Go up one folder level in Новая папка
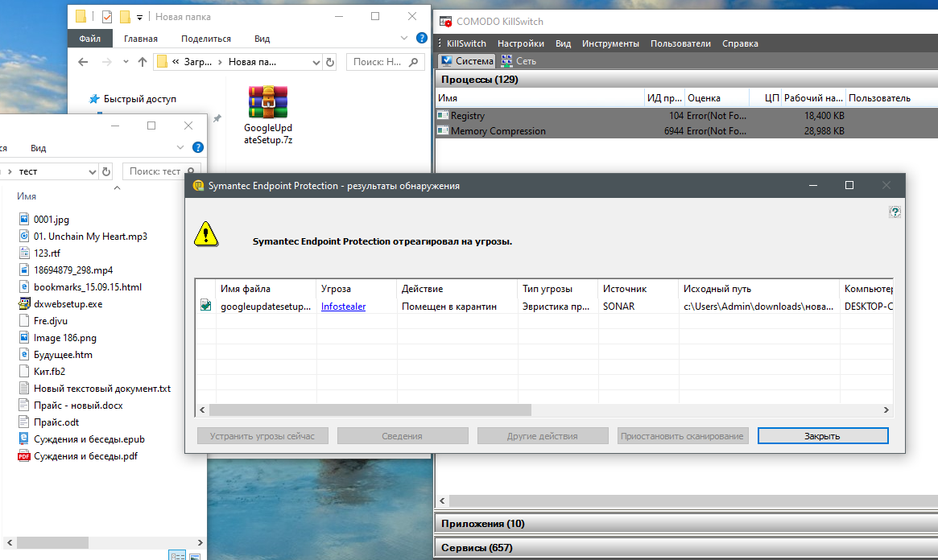Screen dimensions: 938x560 point(143,62)
